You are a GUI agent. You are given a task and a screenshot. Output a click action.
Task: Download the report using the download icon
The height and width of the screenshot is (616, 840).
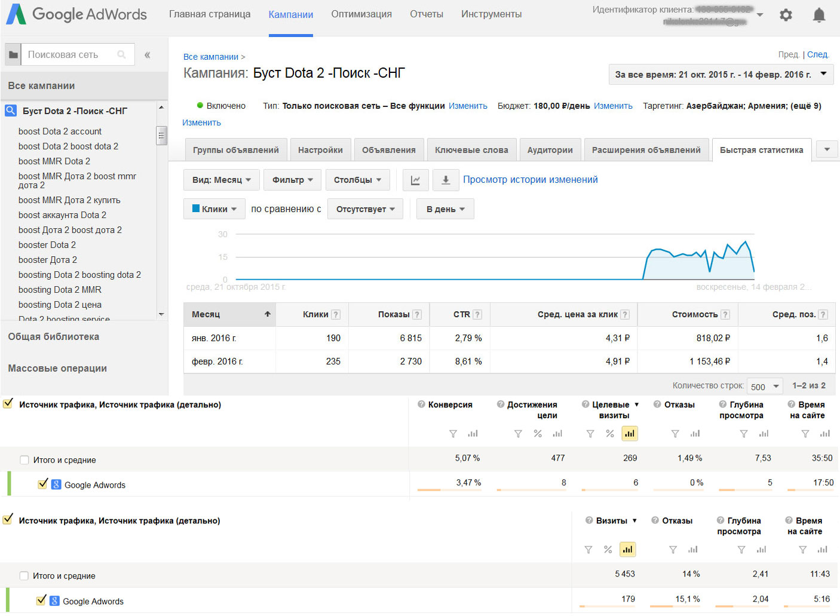pyautogui.click(x=446, y=180)
